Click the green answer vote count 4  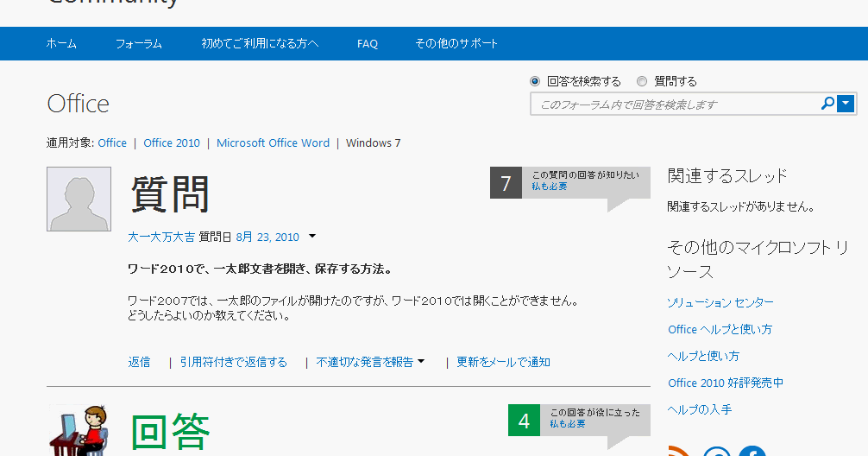525,421
